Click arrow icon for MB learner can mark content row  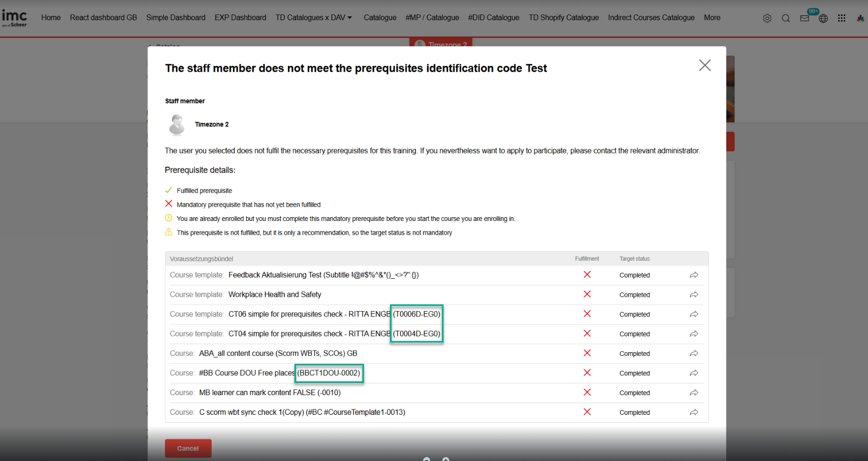pyautogui.click(x=693, y=393)
